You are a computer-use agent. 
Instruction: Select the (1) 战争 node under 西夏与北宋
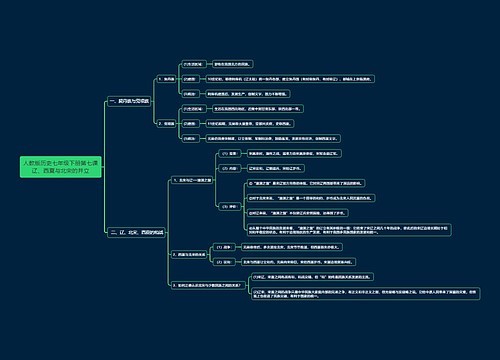[224, 247]
